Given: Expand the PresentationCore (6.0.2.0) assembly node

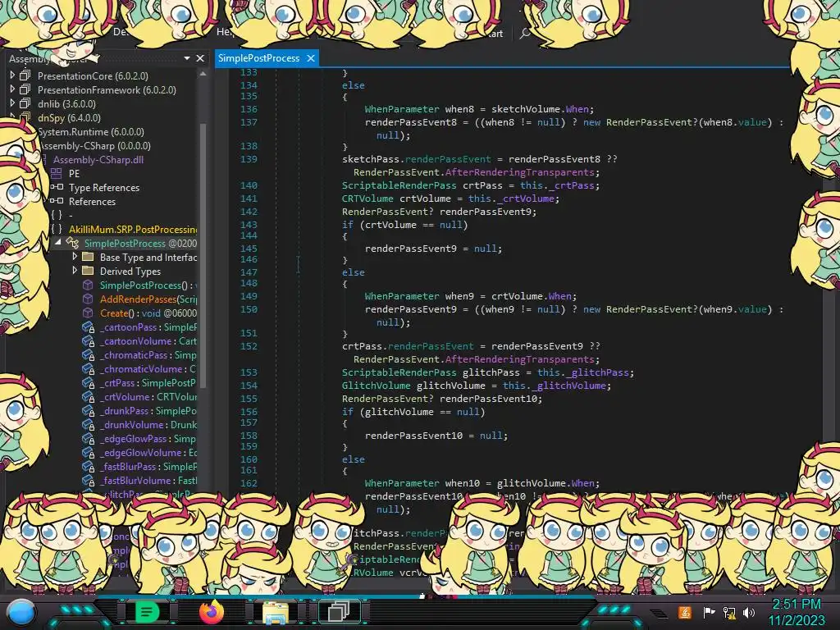Looking at the screenshot, I should pyautogui.click(x=12, y=75).
